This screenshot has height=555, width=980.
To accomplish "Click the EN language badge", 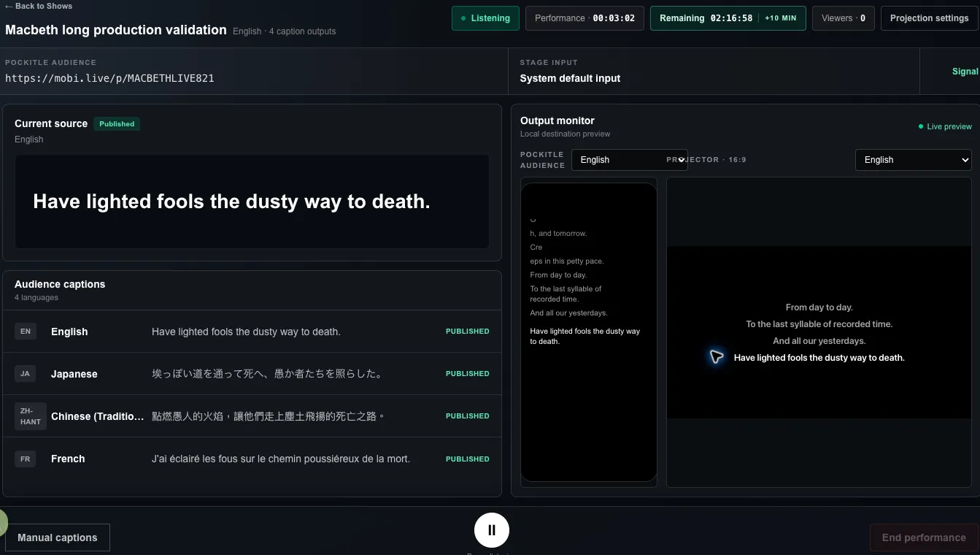I will click(26, 332).
